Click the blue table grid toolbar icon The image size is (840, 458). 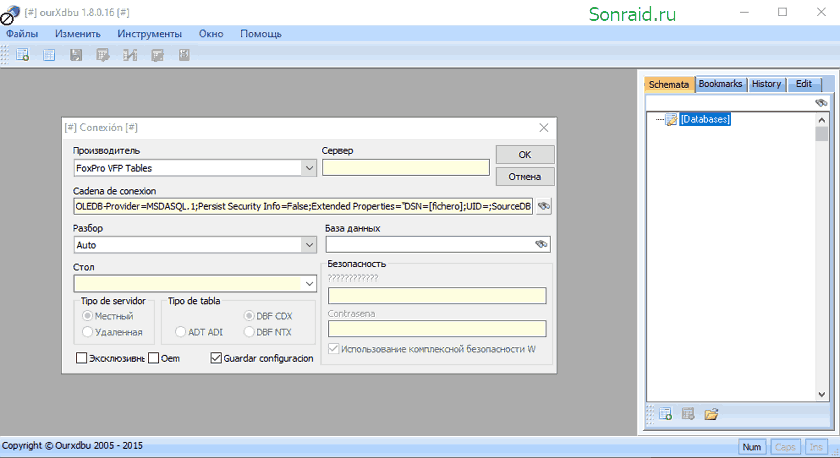click(x=49, y=55)
